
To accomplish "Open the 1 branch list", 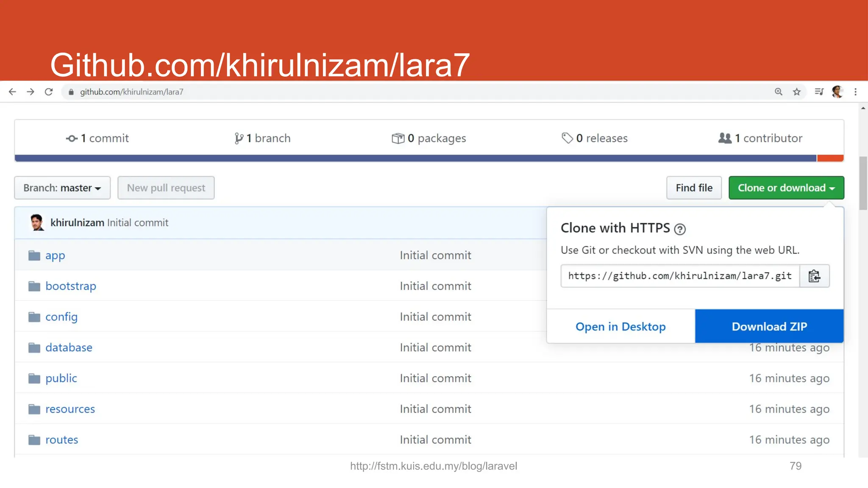I will point(262,138).
